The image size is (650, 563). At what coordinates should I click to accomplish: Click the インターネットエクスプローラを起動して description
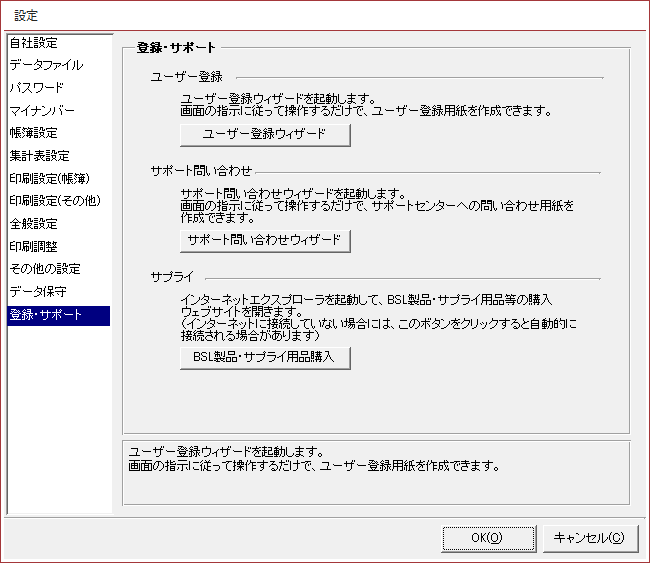tap(378, 318)
